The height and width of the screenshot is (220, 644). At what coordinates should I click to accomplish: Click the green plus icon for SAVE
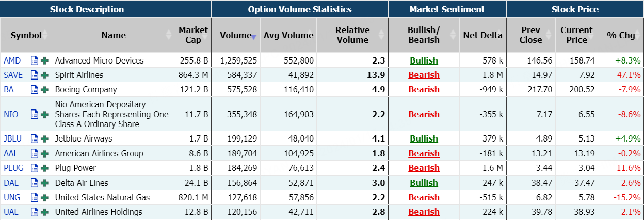(x=45, y=75)
